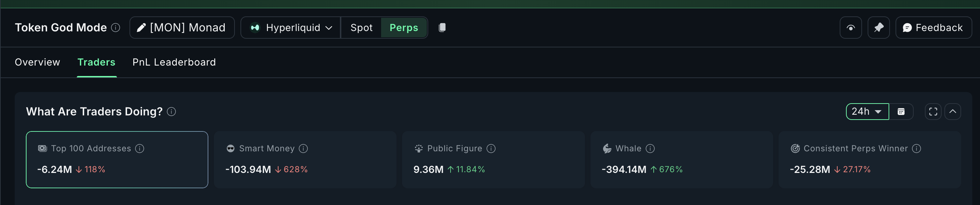Select the Perps toggle option
The height and width of the screenshot is (205, 980).
pyautogui.click(x=404, y=28)
